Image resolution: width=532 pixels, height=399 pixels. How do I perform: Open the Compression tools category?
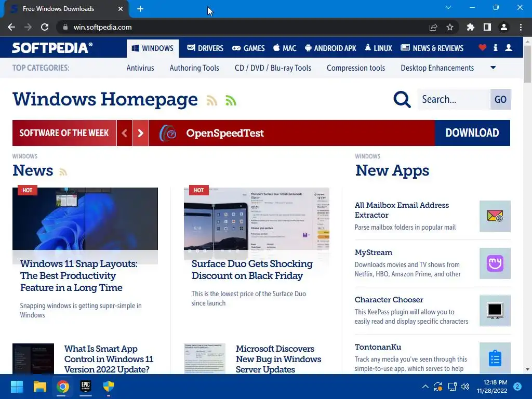tap(356, 68)
